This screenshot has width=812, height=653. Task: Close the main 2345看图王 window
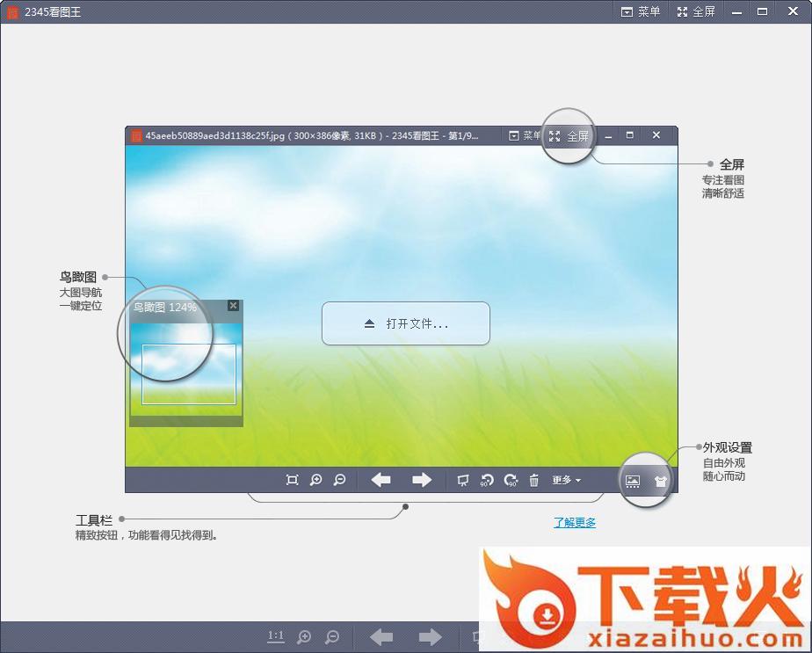(793, 11)
